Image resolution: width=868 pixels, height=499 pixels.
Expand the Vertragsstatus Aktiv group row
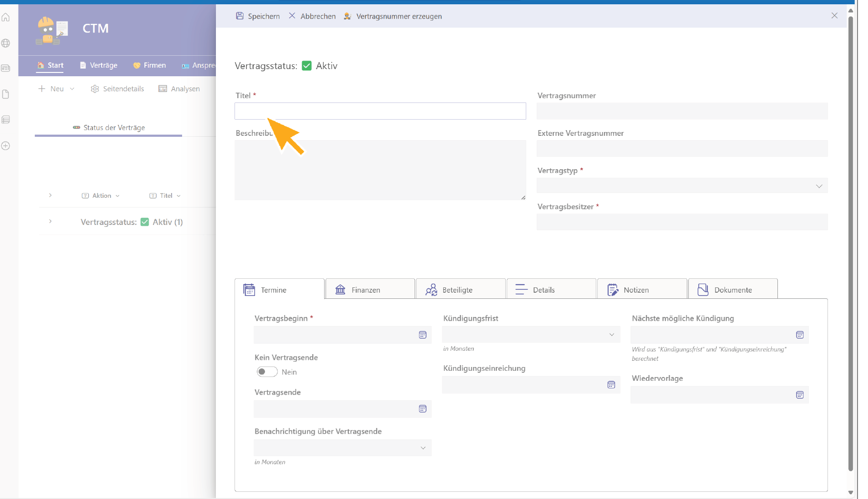coord(50,222)
